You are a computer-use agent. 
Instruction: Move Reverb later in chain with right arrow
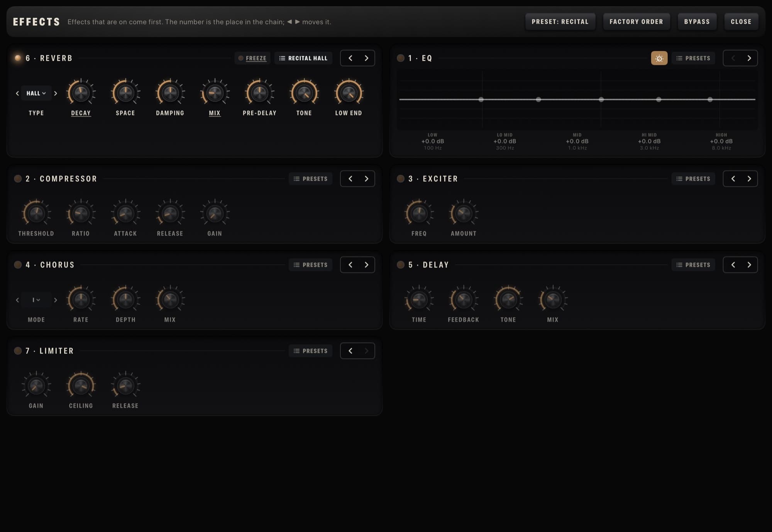tap(366, 58)
